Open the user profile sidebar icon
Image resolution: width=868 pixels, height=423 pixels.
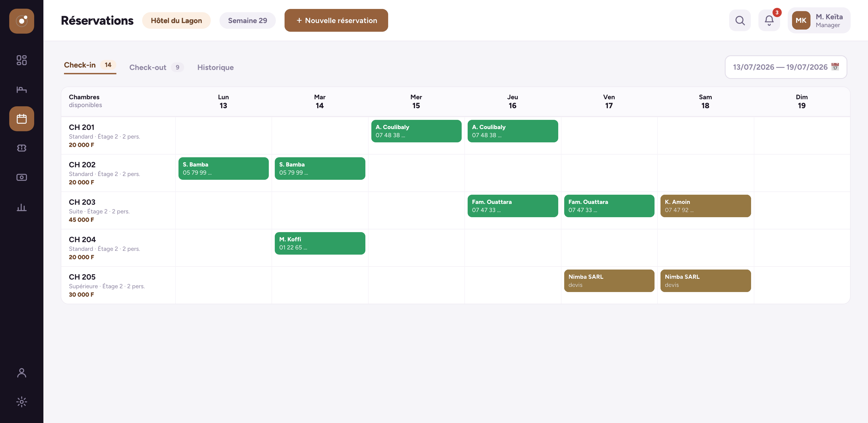pos(22,373)
